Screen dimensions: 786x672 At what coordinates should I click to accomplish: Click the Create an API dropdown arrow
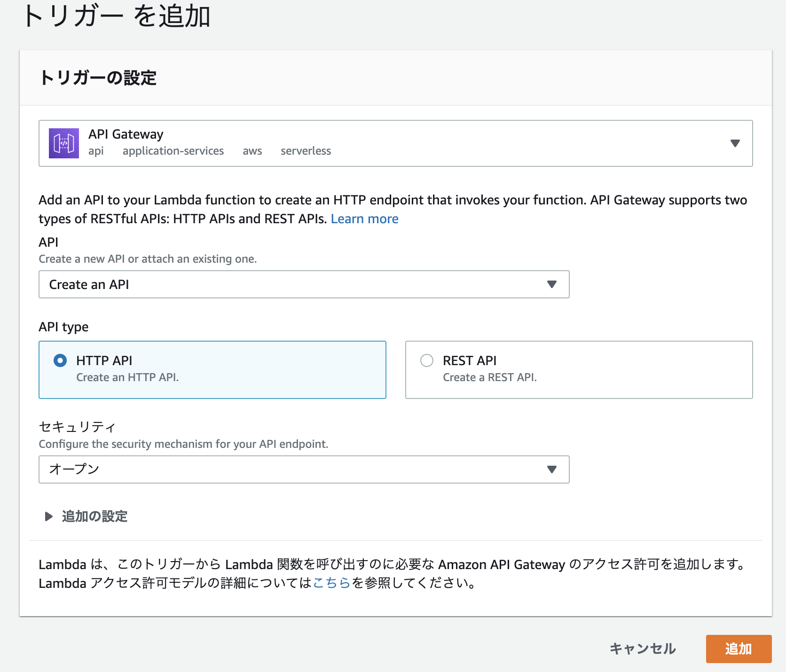pos(552,284)
